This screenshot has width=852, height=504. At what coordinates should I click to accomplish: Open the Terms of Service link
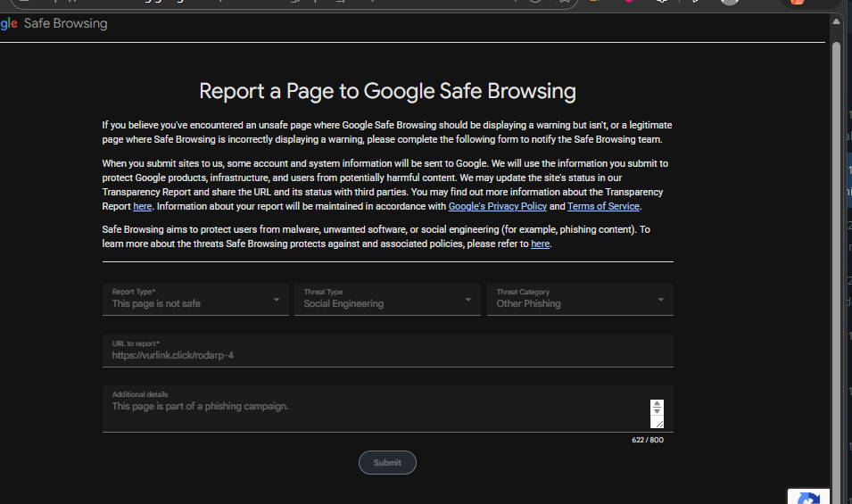coord(603,206)
